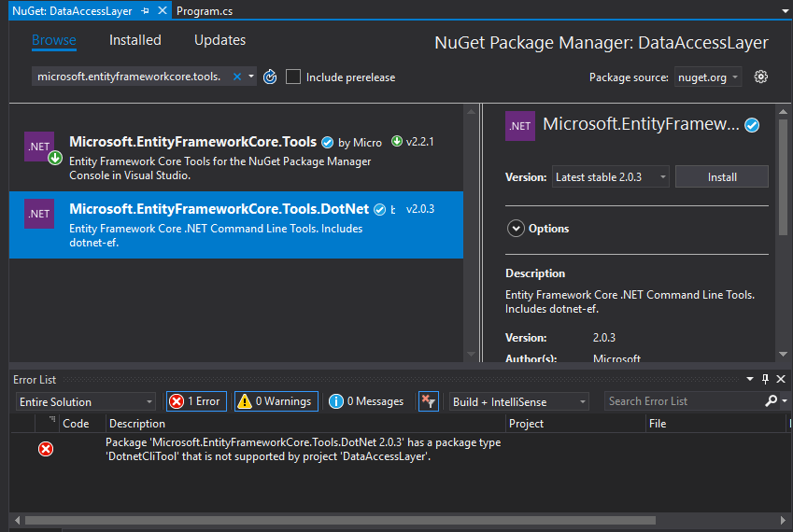The height and width of the screenshot is (532, 793).
Task: Open the Program.cs document tab
Action: pyautogui.click(x=205, y=10)
